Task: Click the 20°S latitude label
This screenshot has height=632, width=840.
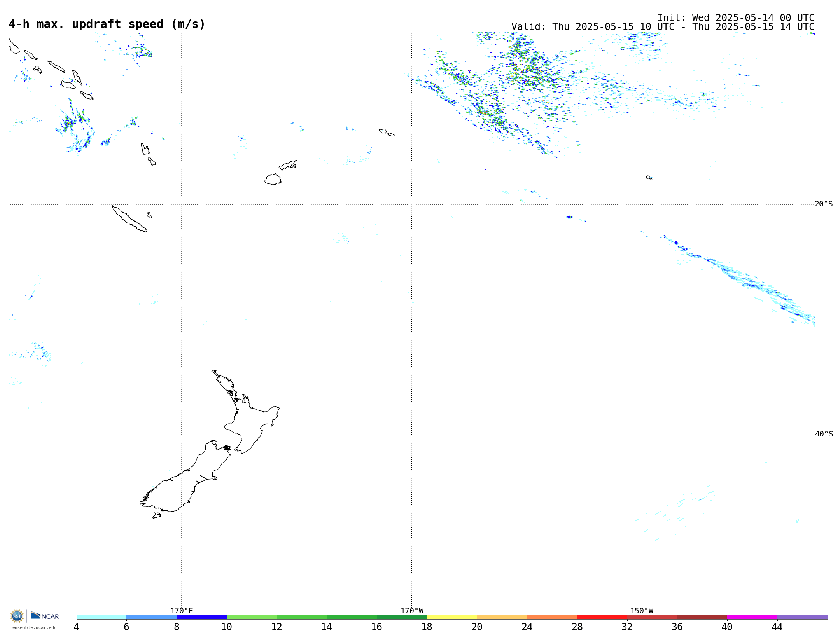Action: [824, 204]
